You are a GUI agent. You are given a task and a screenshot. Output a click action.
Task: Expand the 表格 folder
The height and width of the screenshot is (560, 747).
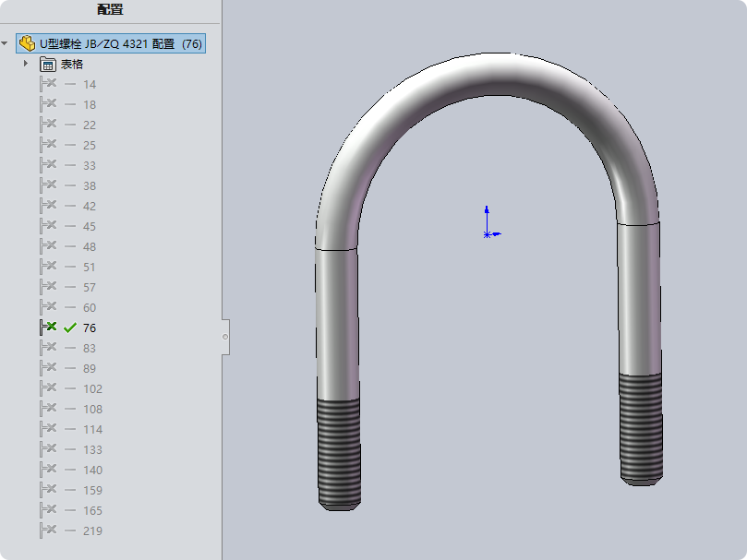tap(26, 64)
